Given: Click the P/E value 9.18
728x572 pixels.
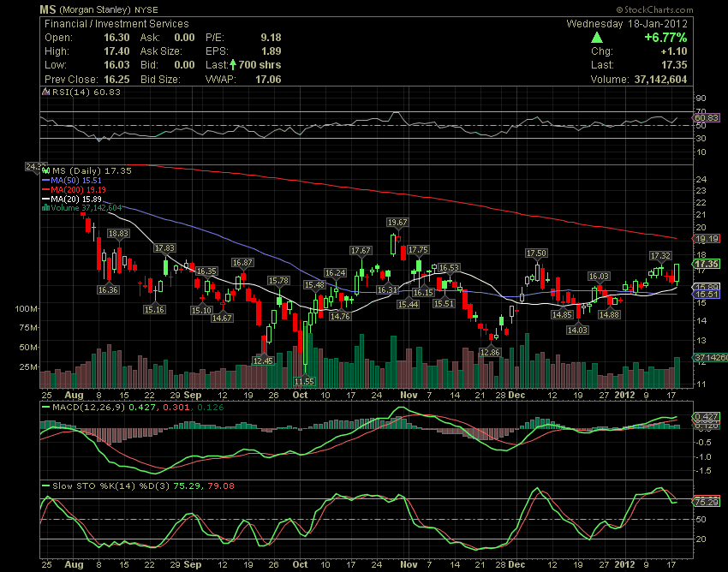Looking at the screenshot, I should pos(271,38).
